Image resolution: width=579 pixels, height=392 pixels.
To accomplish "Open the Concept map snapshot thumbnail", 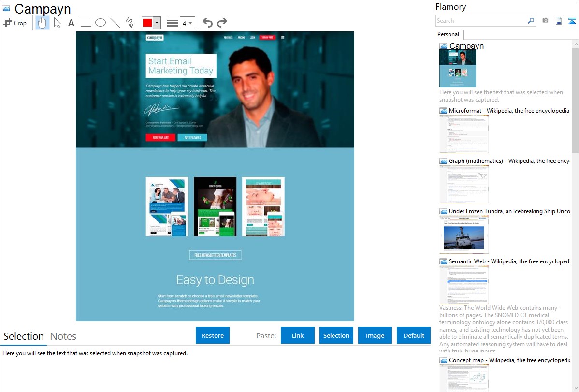I will (464, 378).
